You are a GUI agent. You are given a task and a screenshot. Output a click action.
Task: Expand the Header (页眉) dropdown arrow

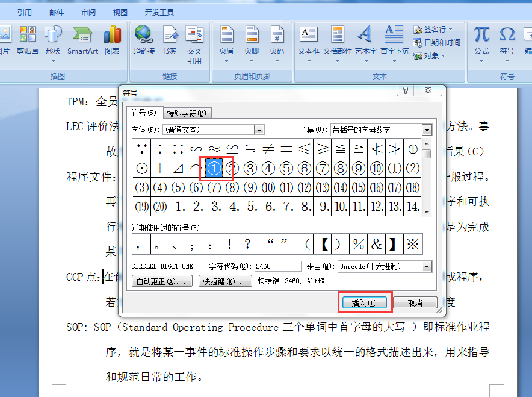point(226,61)
